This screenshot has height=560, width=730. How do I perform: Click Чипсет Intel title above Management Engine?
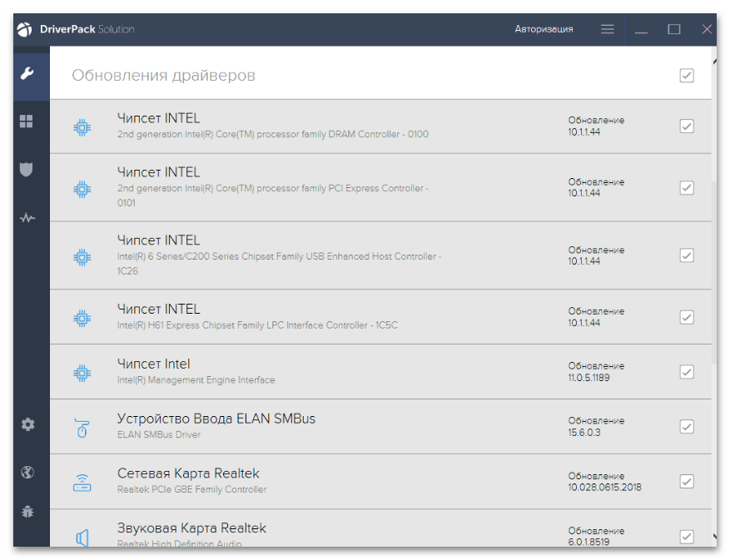(154, 364)
